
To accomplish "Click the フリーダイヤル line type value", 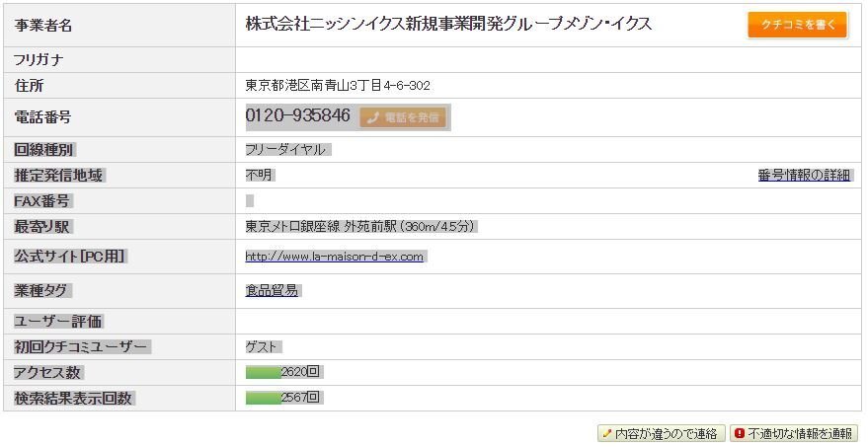I will click(x=285, y=150).
